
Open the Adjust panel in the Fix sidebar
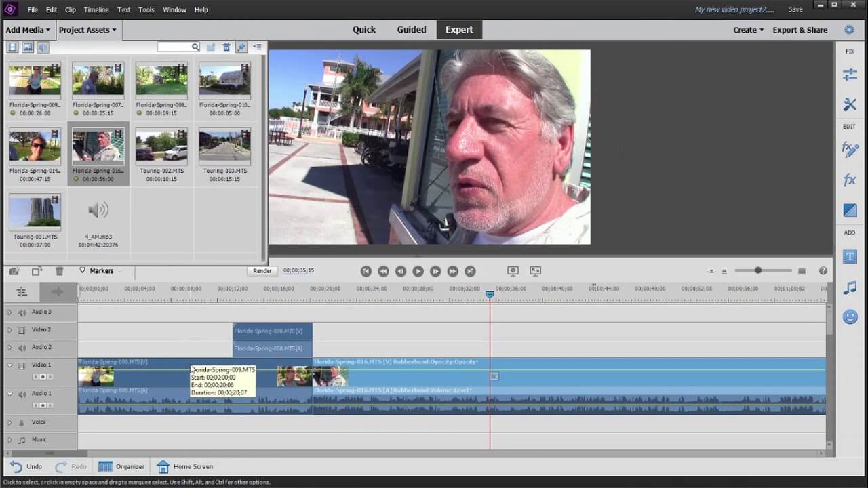(850, 74)
